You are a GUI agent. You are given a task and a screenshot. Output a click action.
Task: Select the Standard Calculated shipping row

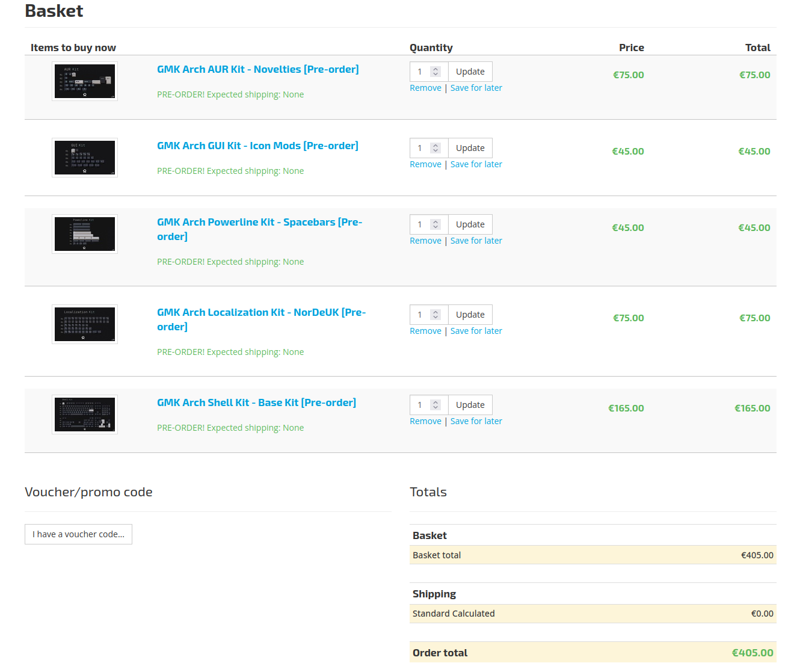[593, 614]
